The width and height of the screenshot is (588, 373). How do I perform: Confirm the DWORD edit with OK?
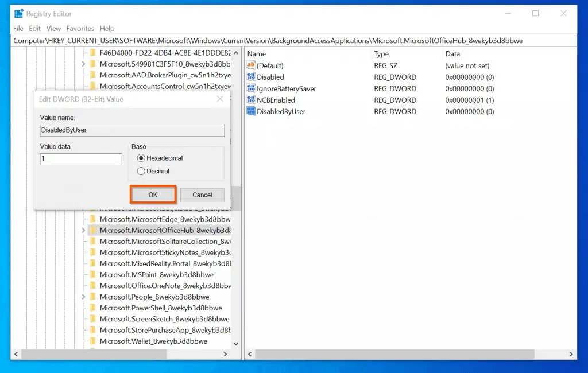(x=153, y=195)
